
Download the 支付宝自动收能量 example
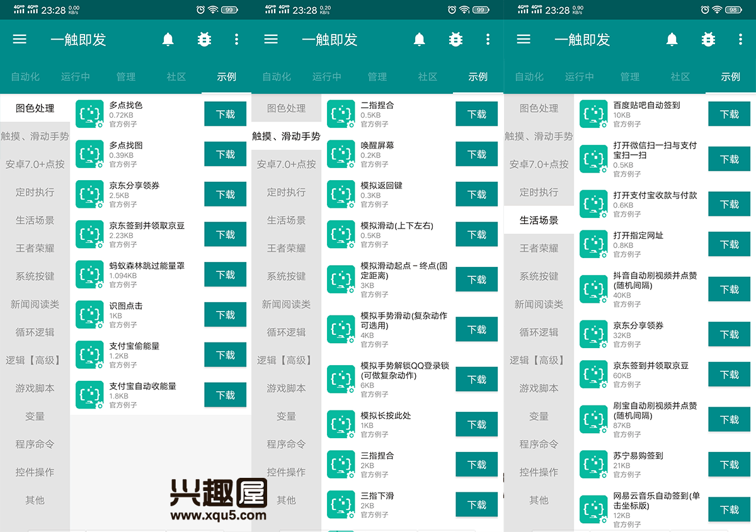point(226,395)
